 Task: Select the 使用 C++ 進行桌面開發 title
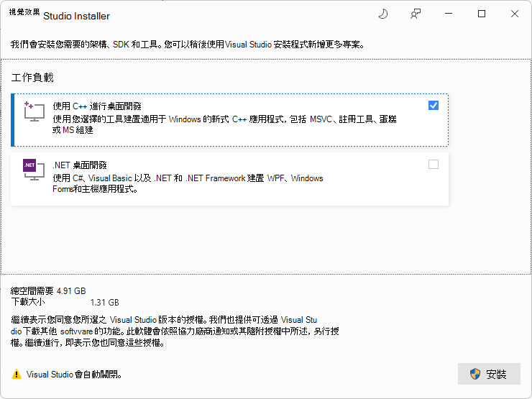pyautogui.click(x=97, y=106)
